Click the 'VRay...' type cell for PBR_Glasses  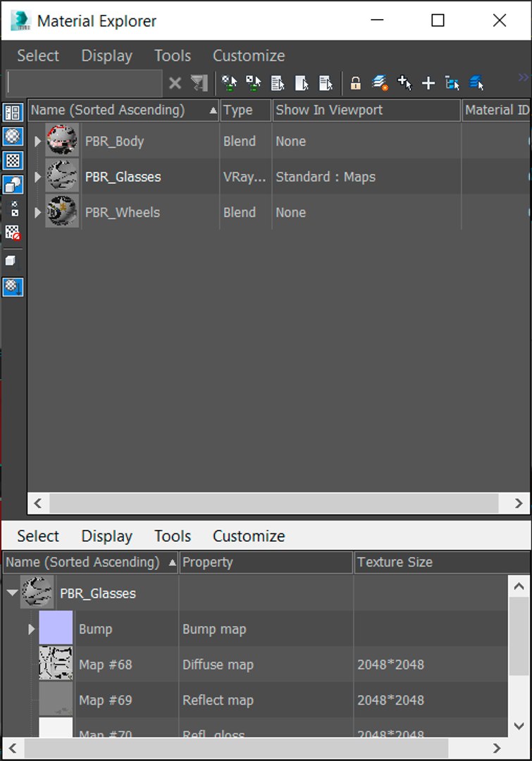245,177
